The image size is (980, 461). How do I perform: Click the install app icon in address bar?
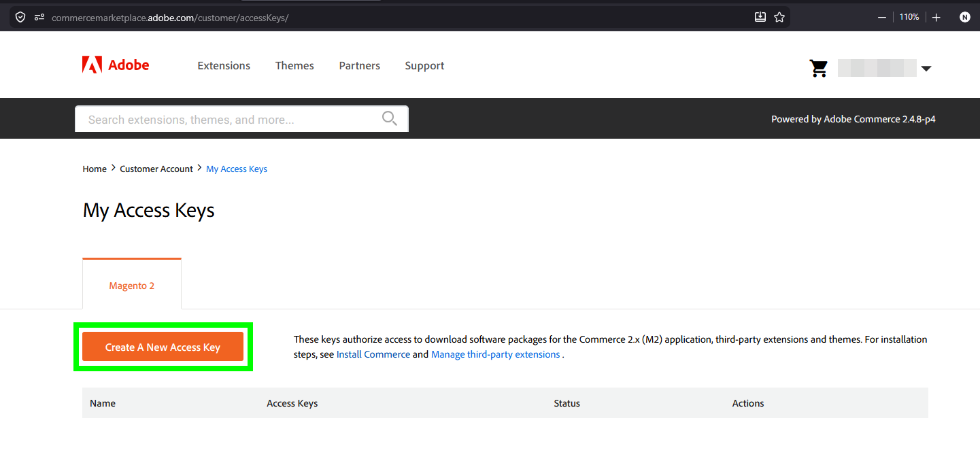click(760, 17)
